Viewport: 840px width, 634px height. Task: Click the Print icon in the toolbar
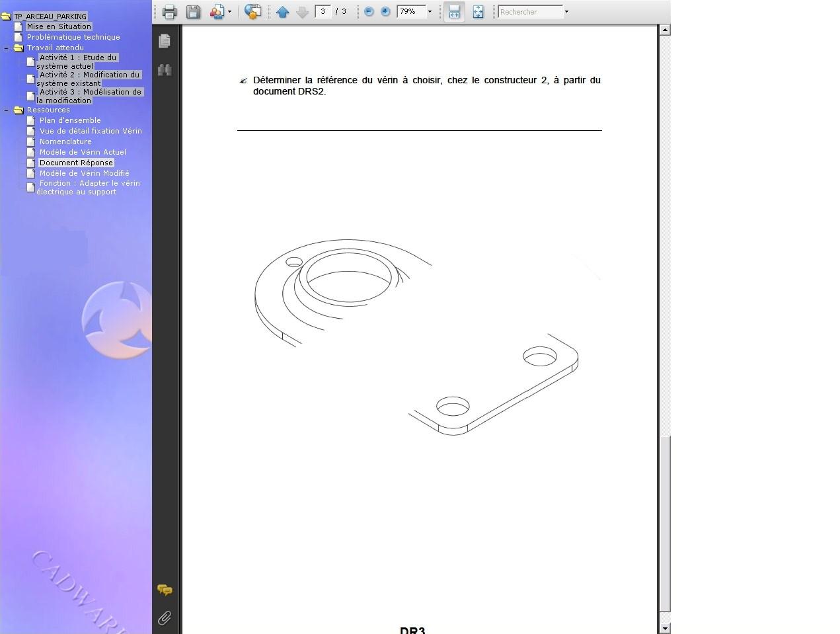169,12
